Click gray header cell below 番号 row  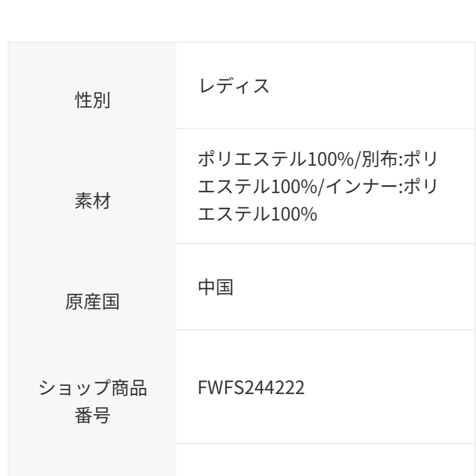tap(92, 460)
